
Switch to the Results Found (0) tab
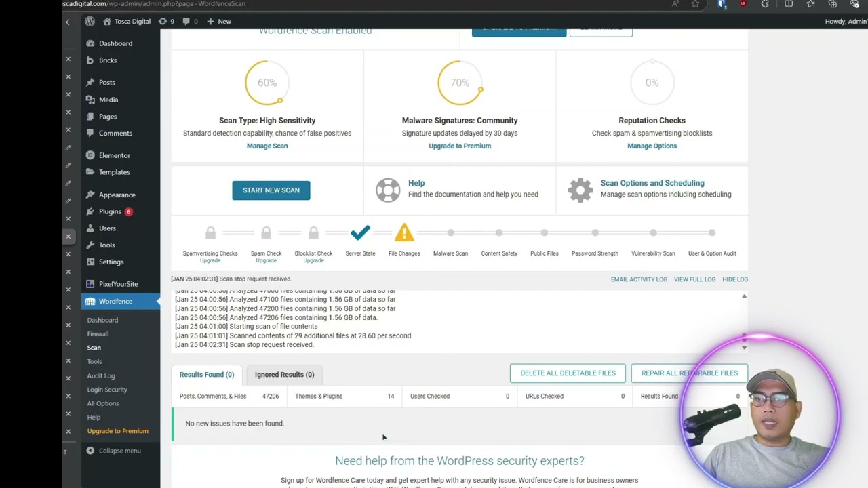click(207, 374)
